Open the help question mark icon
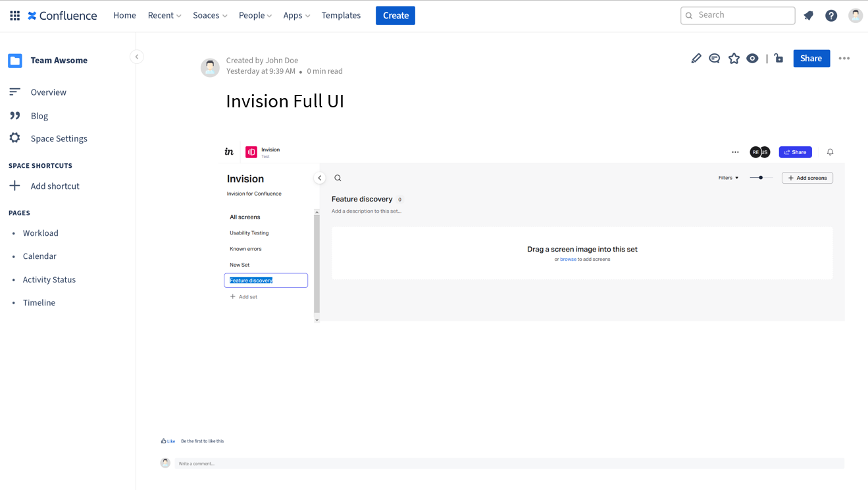The width and height of the screenshot is (868, 490). pos(831,16)
